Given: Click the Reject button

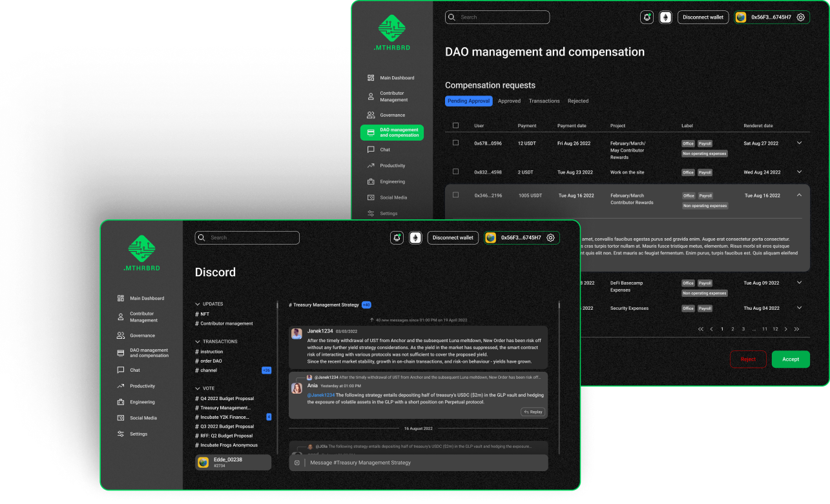Looking at the screenshot, I should [748, 359].
